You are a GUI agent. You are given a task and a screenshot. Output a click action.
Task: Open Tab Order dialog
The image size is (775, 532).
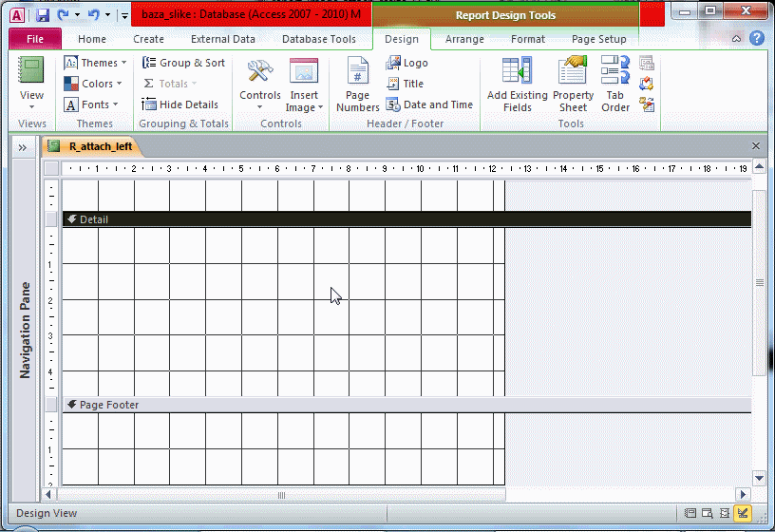click(615, 85)
